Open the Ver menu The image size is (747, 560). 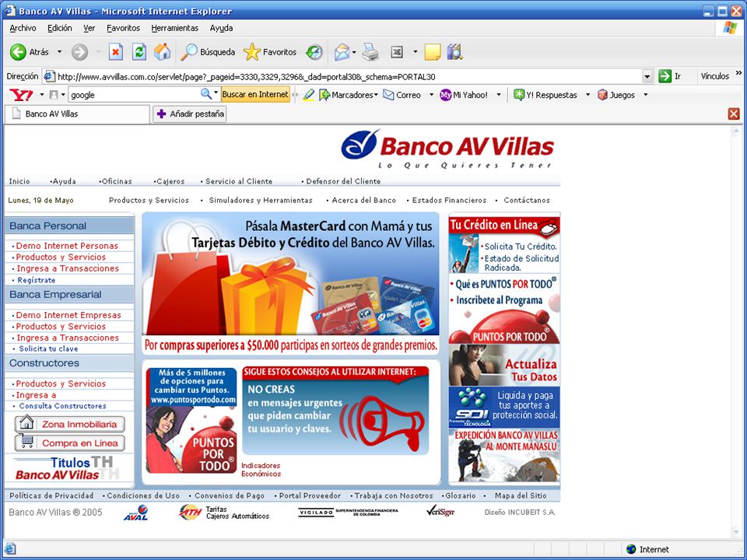tap(89, 28)
